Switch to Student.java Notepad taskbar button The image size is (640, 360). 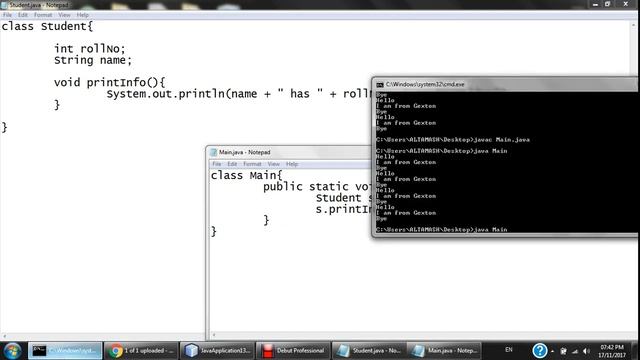(x=369, y=351)
